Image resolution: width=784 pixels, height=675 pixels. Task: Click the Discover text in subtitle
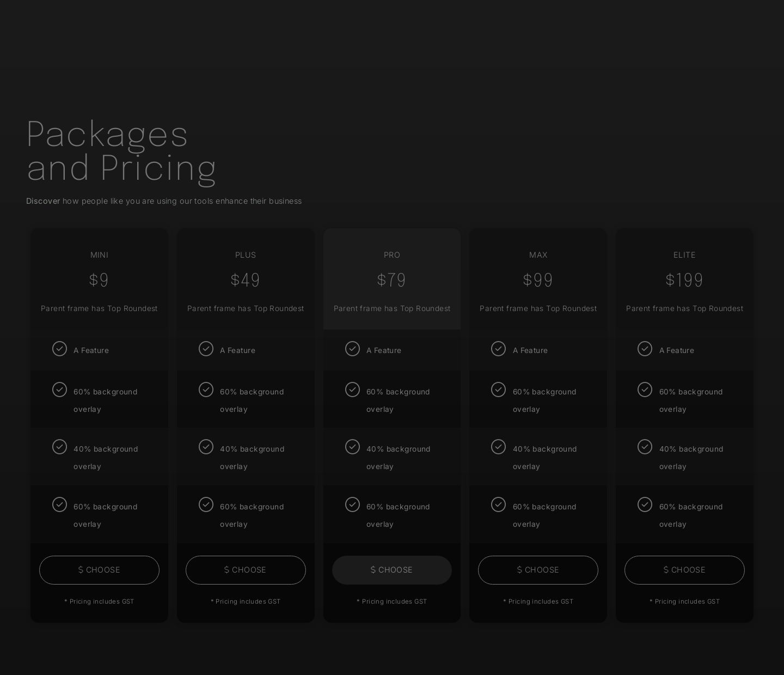click(x=43, y=201)
